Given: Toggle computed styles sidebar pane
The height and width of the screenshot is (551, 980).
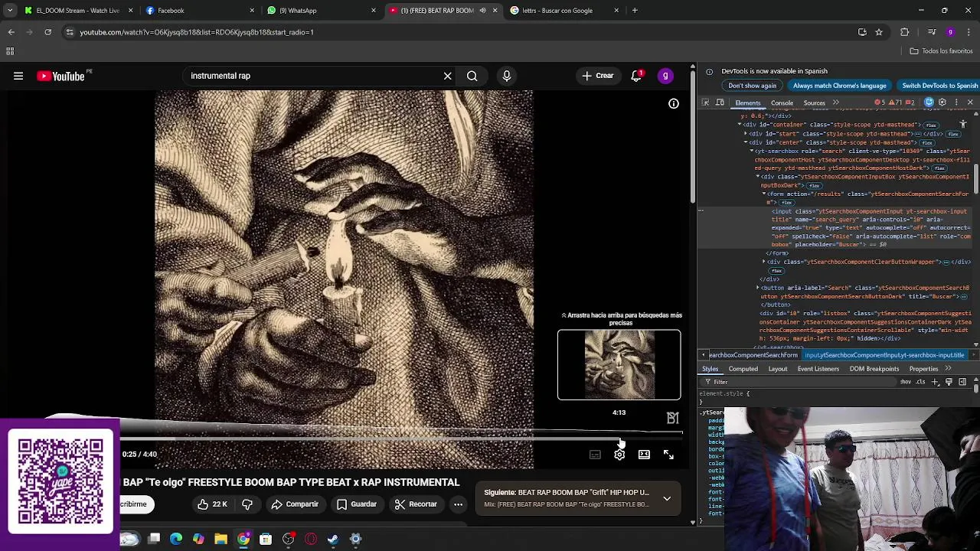Looking at the screenshot, I should (x=962, y=382).
